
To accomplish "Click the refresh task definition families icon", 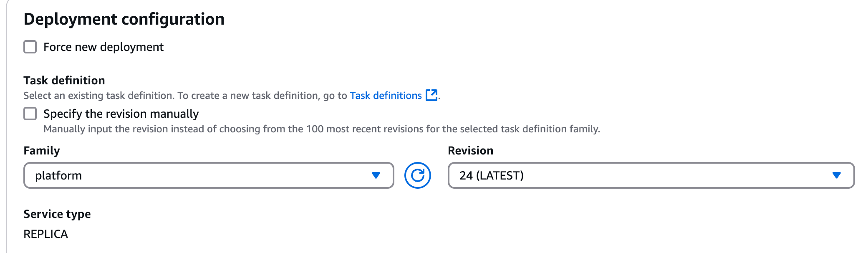I will 417,175.
